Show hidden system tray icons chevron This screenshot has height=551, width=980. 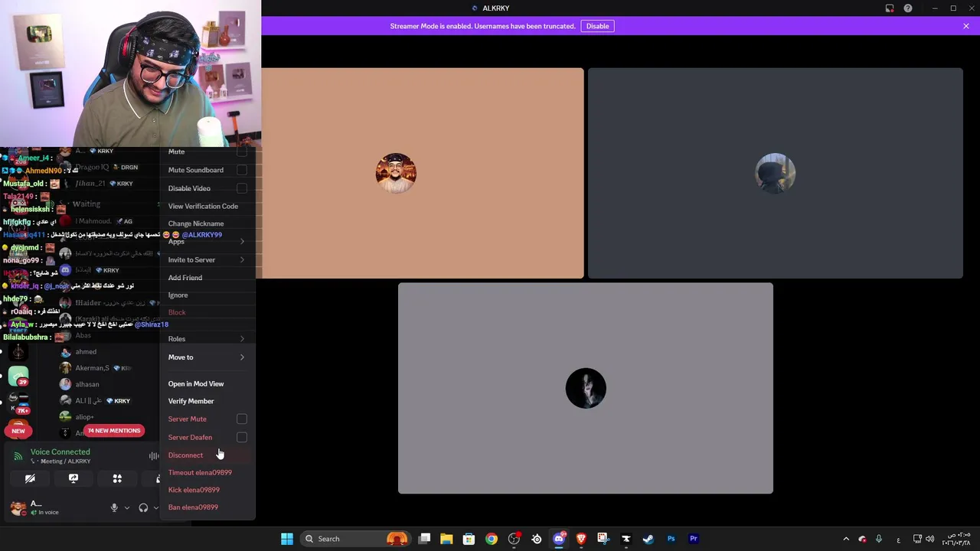[846, 539]
